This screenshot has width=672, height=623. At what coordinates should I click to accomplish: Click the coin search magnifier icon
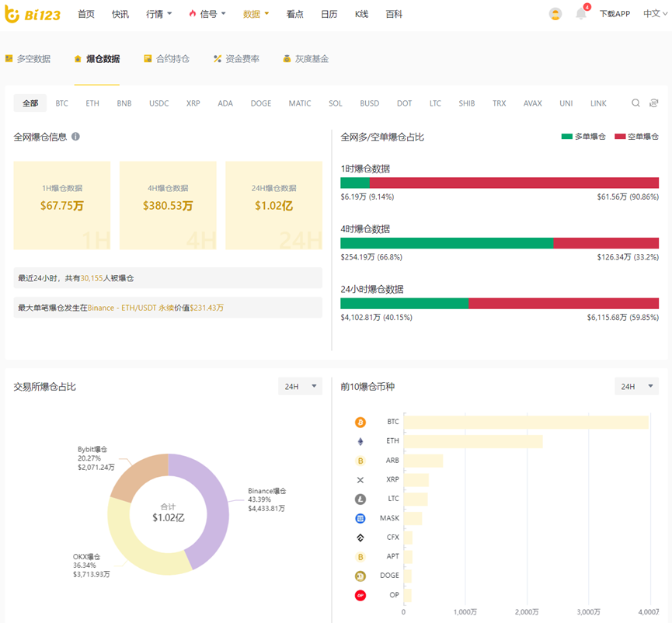(x=635, y=103)
